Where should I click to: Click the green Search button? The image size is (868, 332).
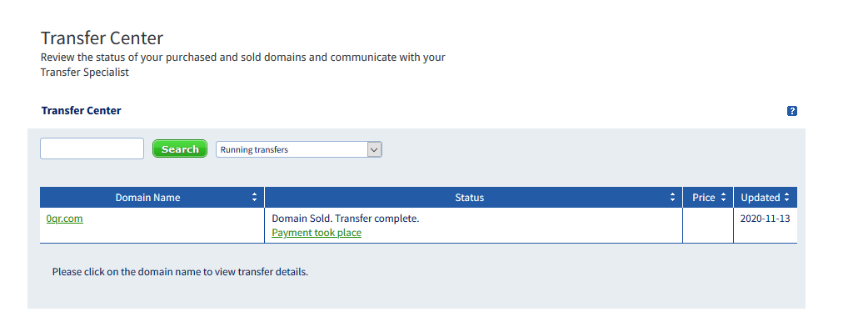tap(180, 149)
